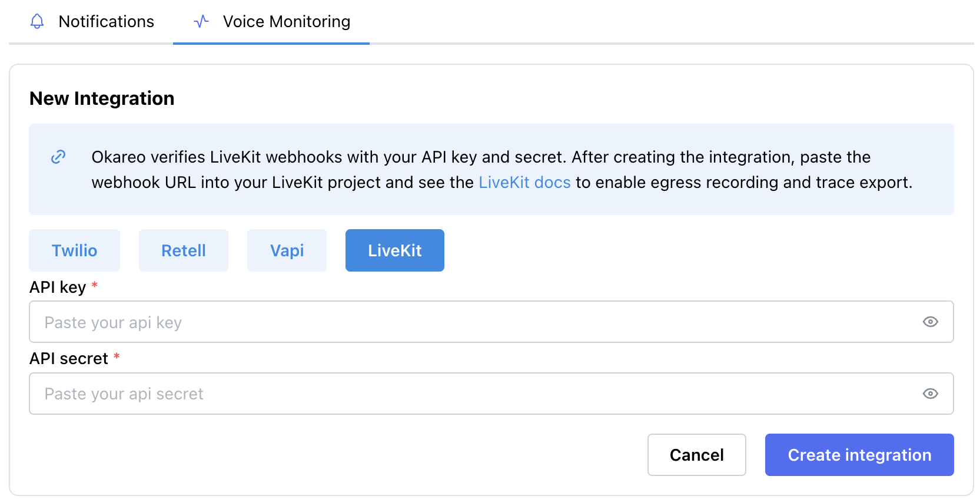Reveal the API secret with eye icon
The image size is (980, 499).
931,394
